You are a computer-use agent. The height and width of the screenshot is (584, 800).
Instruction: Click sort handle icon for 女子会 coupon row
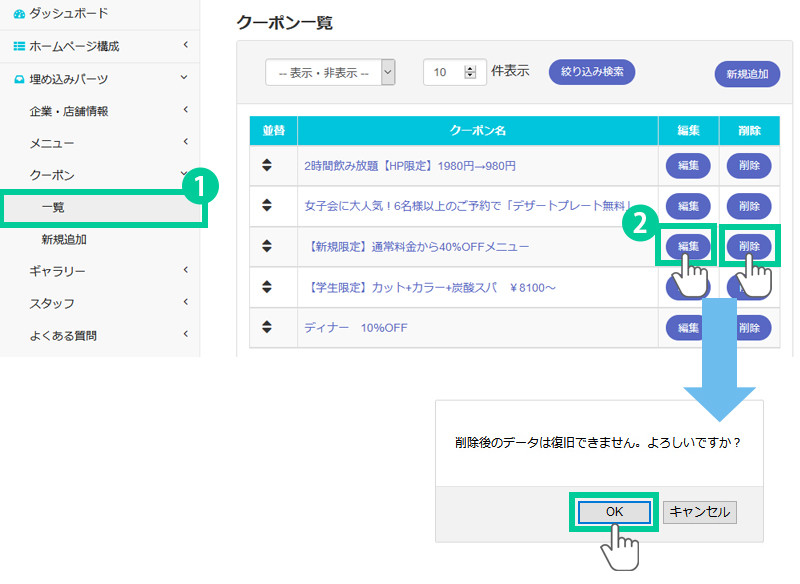(267, 205)
